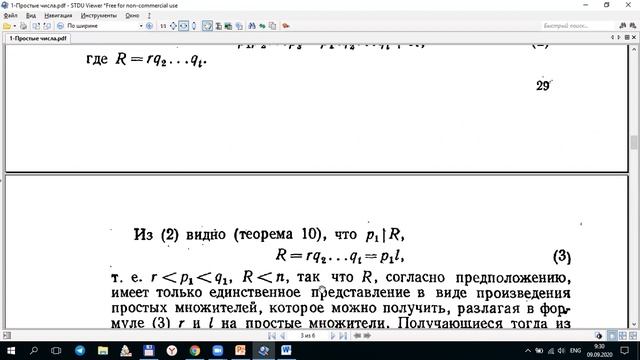The width and height of the screenshot is (640, 360).
Task: Print the document using printer icon
Action: [x=23, y=26]
